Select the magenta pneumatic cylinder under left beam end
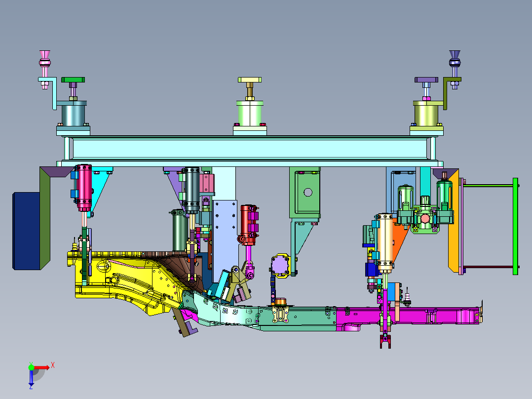The width and height of the screenshot is (532, 399). click(x=84, y=188)
